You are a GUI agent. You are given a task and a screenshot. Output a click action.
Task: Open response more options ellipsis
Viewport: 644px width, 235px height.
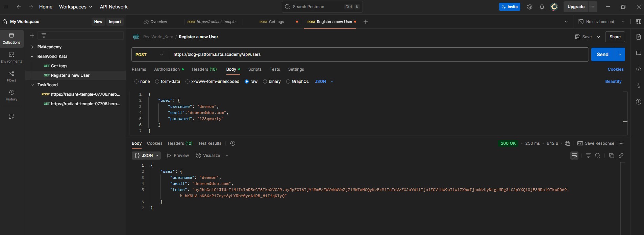click(x=621, y=143)
